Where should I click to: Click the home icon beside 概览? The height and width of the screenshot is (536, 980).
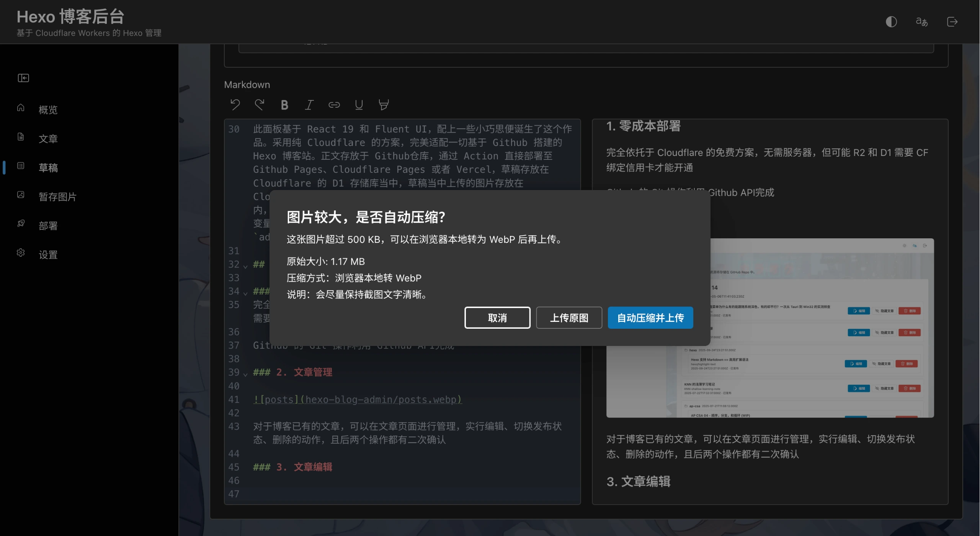[x=21, y=108]
